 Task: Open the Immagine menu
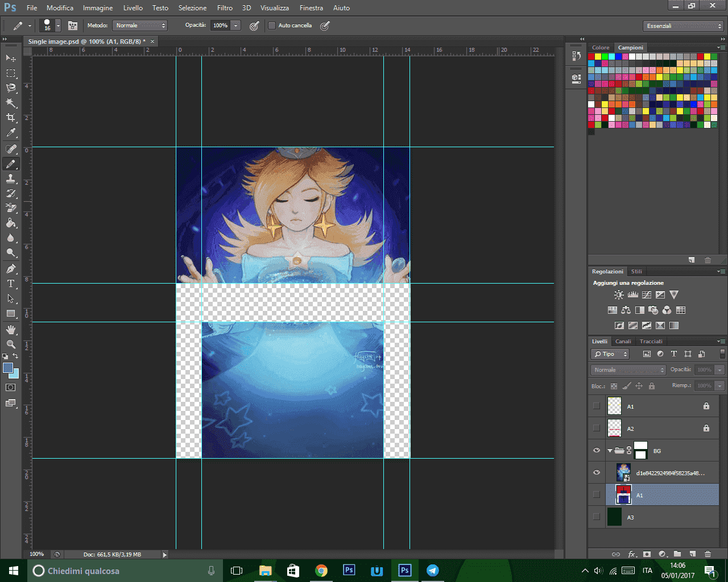coord(97,8)
